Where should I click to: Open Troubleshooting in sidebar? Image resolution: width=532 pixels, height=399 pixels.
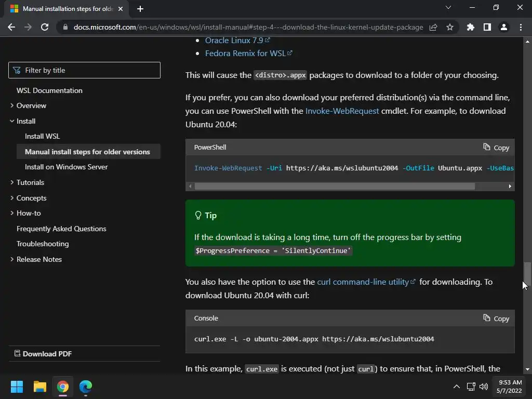tap(43, 244)
